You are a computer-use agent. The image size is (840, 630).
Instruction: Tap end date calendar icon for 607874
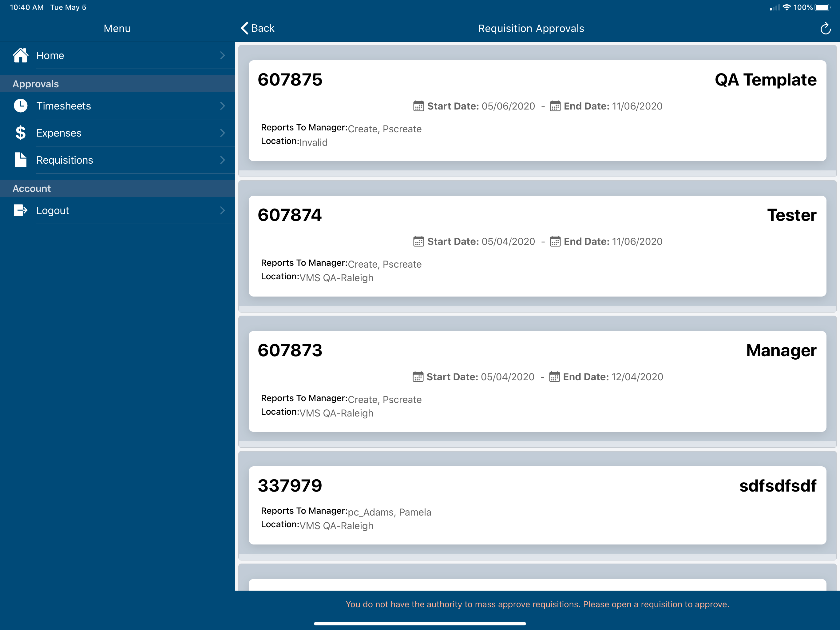(555, 241)
